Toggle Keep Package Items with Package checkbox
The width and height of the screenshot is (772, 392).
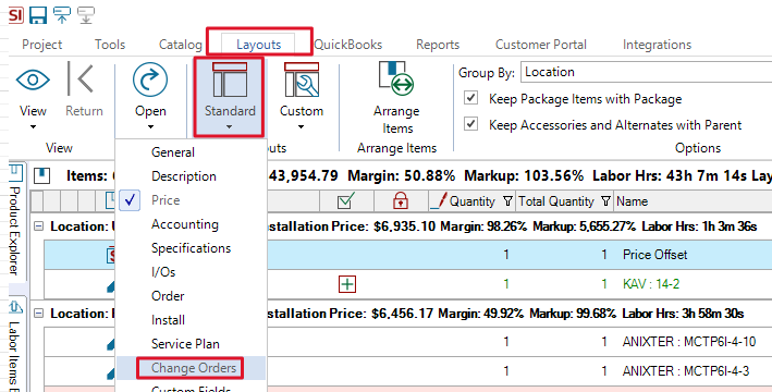(471, 98)
